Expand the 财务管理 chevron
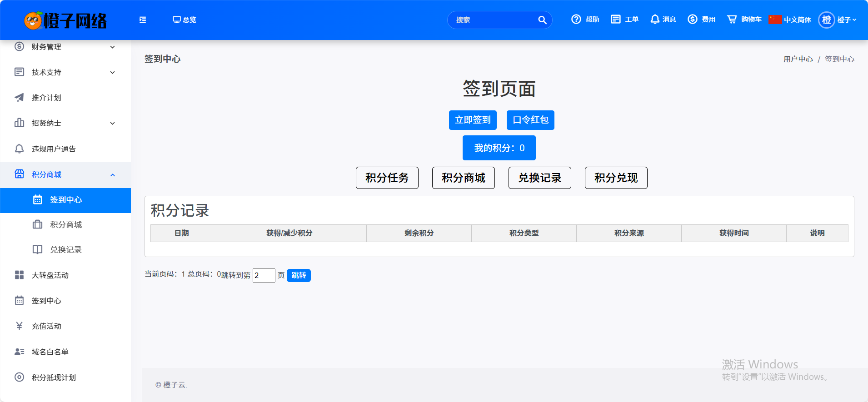 click(x=113, y=47)
